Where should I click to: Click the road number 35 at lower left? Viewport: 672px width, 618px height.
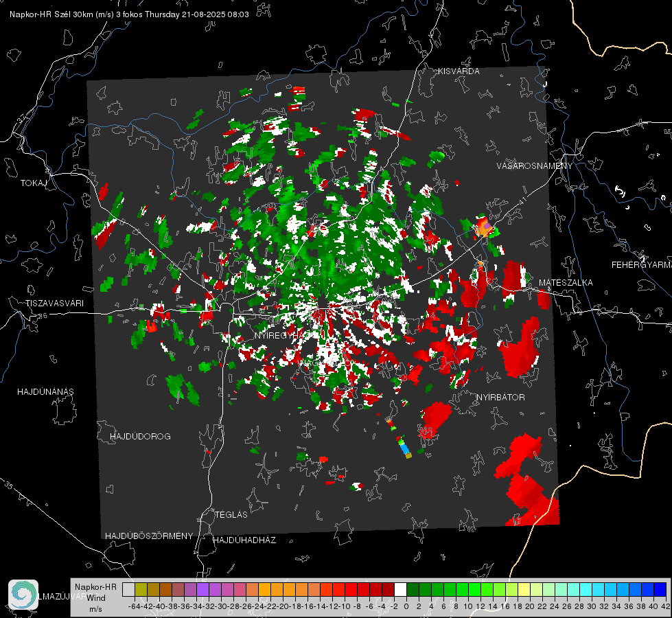8,485
